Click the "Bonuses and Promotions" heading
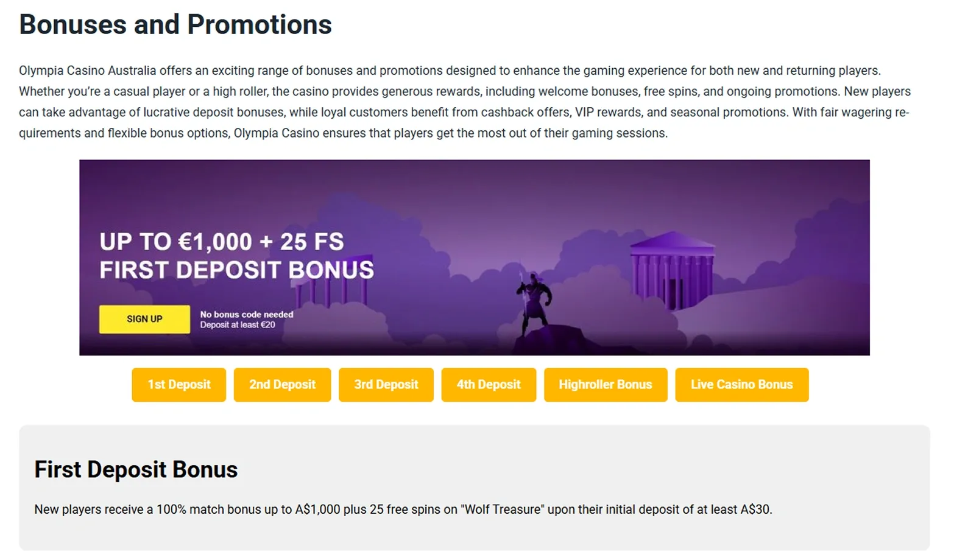The height and width of the screenshot is (560, 954). pos(175,25)
